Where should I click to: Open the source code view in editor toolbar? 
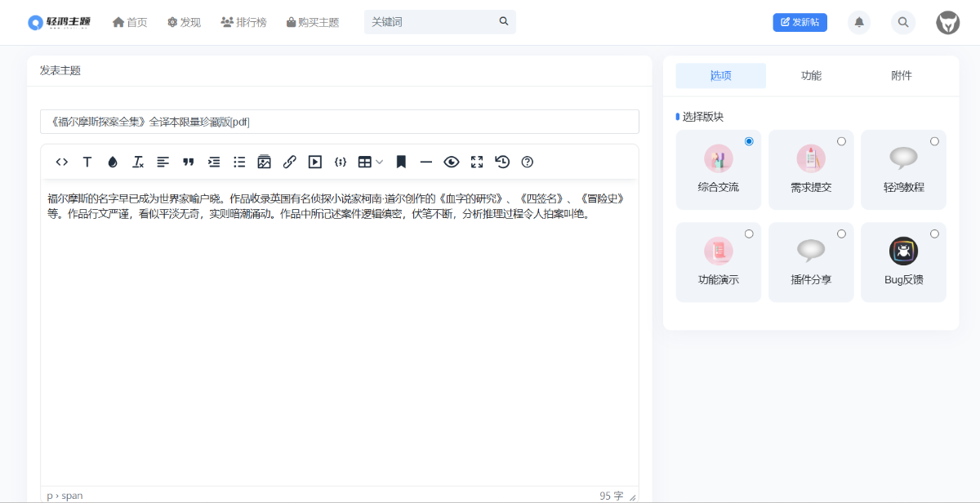pyautogui.click(x=62, y=162)
